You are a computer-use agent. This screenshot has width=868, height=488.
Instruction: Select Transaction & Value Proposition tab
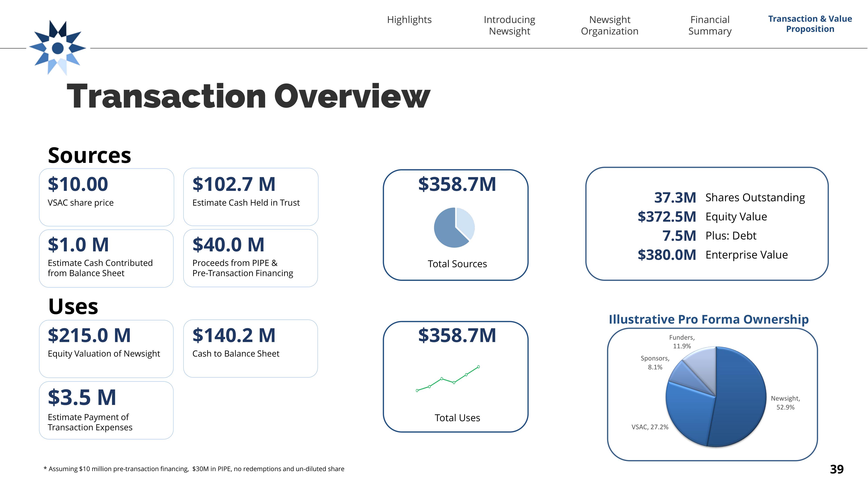[x=810, y=24]
